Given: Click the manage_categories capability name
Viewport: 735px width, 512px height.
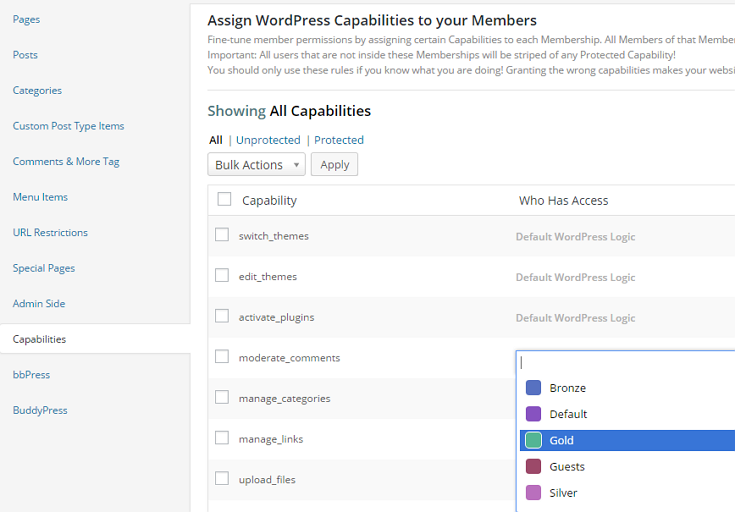Looking at the screenshot, I should click(285, 399).
